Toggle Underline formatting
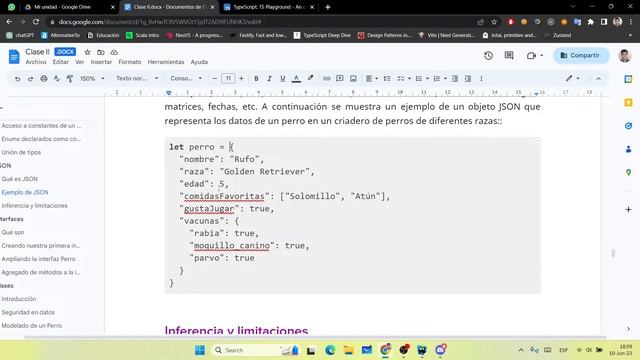Screen dimensions: 640x360 click(x=282, y=78)
